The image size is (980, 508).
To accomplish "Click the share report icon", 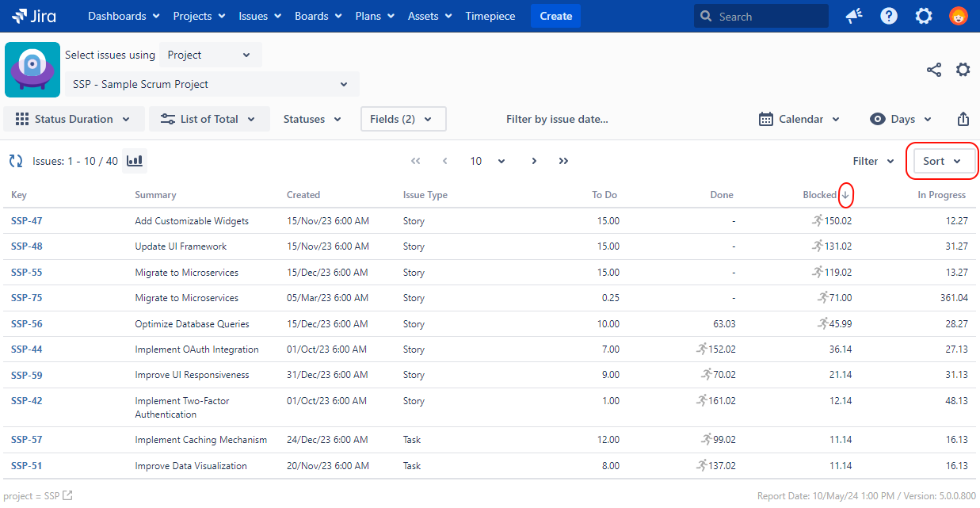I will point(934,70).
